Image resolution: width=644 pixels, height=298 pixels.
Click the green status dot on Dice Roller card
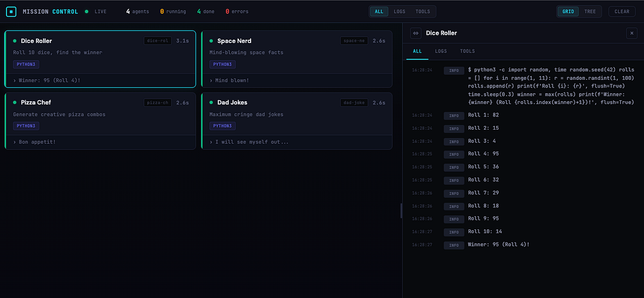pyautogui.click(x=15, y=41)
